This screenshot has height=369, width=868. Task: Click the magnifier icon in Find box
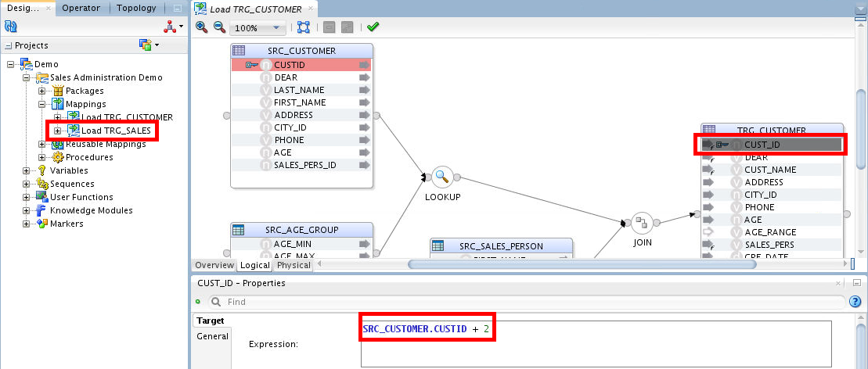point(216,302)
